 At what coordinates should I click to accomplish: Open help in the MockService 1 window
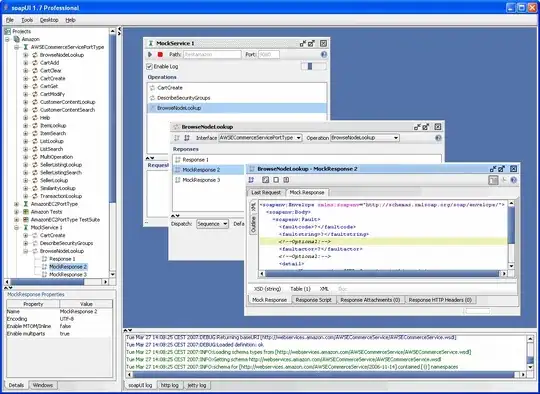324,54
